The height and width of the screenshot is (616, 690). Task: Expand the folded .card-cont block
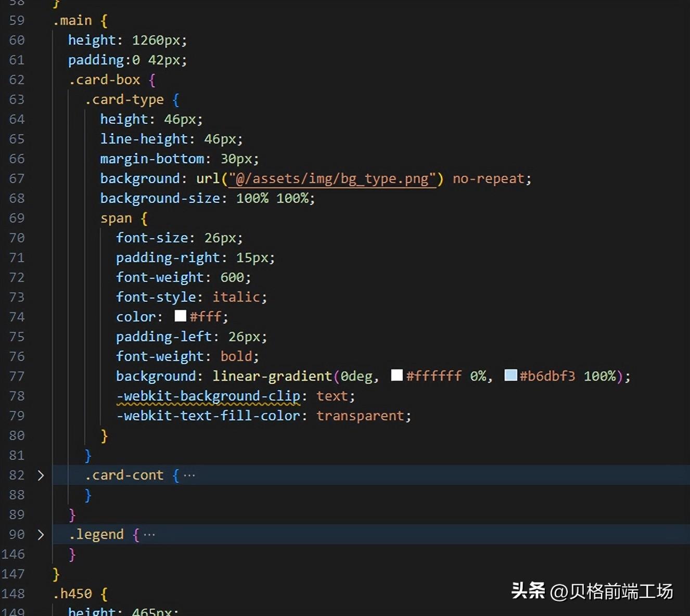[x=41, y=475]
